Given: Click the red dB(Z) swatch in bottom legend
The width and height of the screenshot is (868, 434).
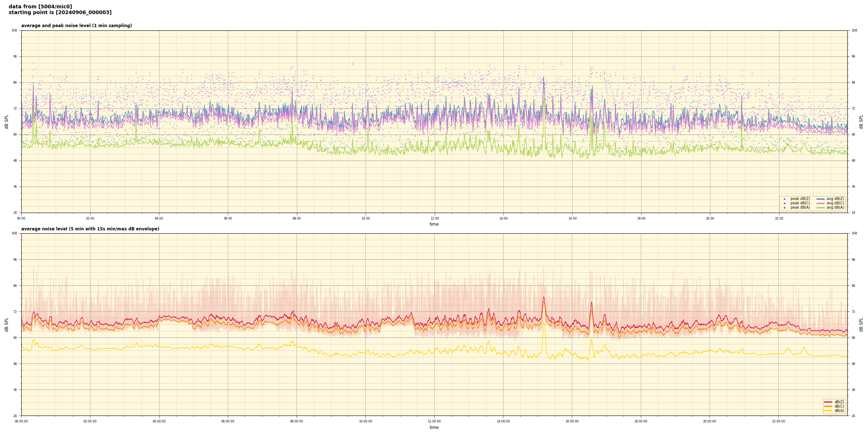Looking at the screenshot, I should 828,402.
